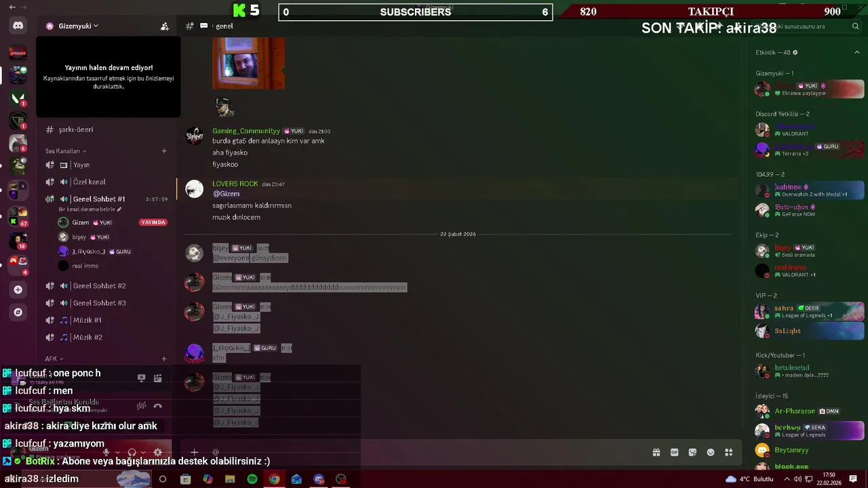Show hidden tray icons chevron

pyautogui.click(x=787, y=479)
